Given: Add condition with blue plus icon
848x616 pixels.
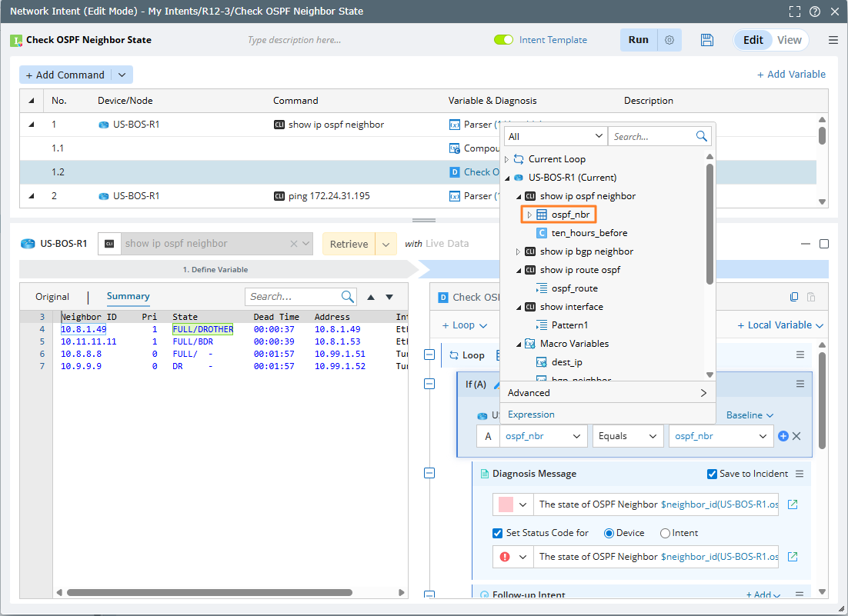Looking at the screenshot, I should click(783, 436).
